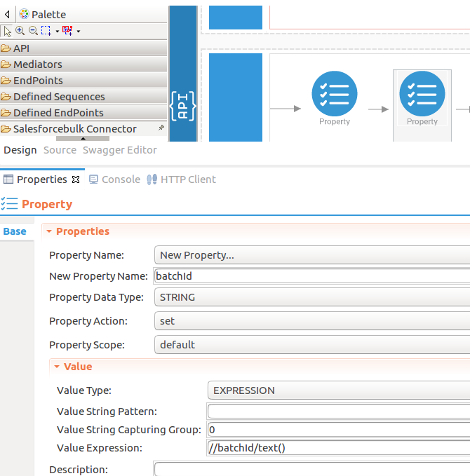
Task: Open the Property Action dropdown
Action: (312, 321)
